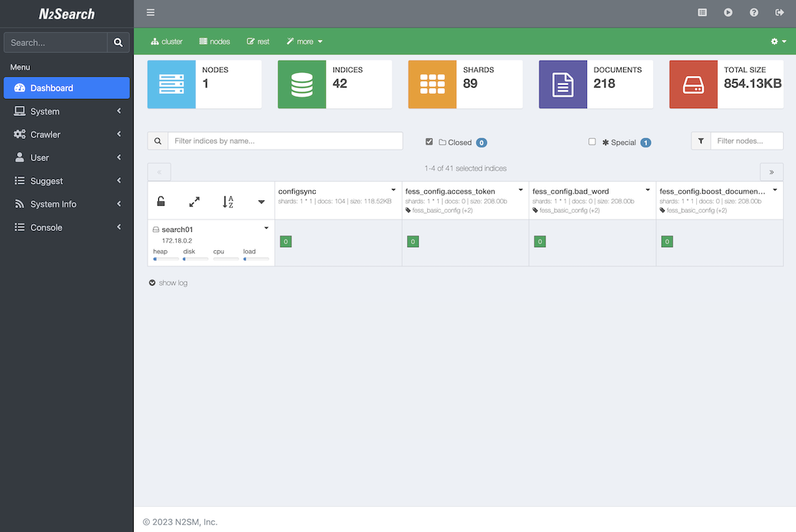Click the 172.18.0.2 IP address
This screenshot has height=532, width=796.
(177, 241)
